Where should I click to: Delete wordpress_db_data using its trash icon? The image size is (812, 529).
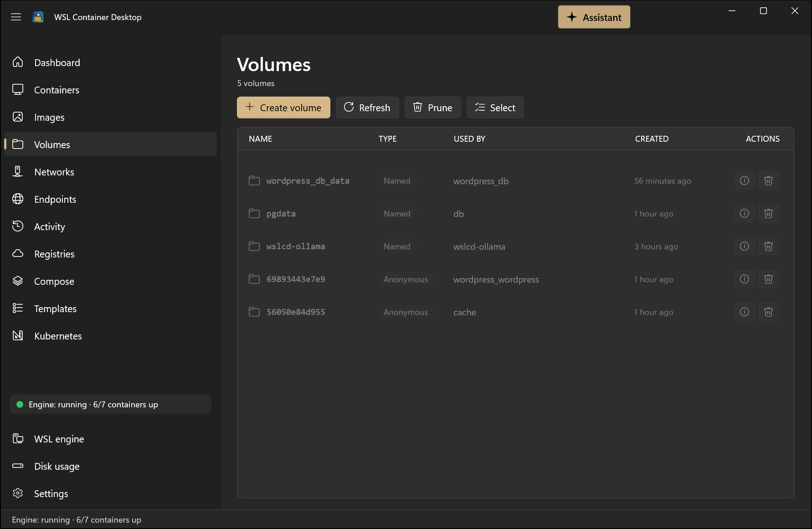pos(768,181)
